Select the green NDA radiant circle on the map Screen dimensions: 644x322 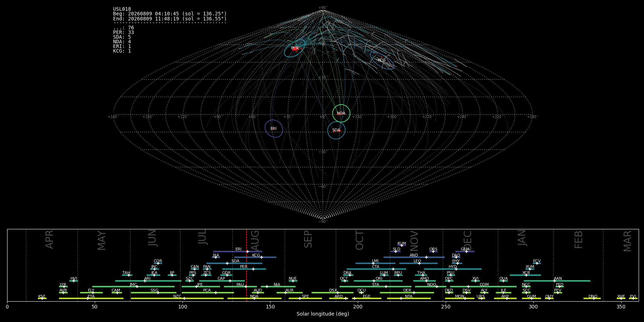[x=341, y=113]
